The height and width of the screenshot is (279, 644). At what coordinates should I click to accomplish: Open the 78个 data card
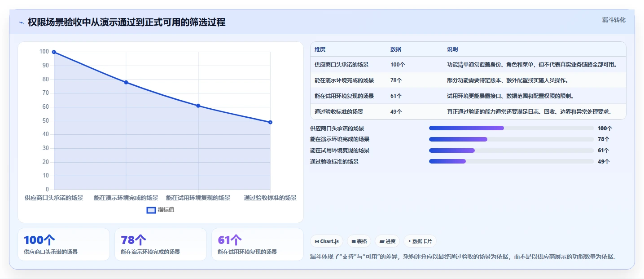(161, 244)
